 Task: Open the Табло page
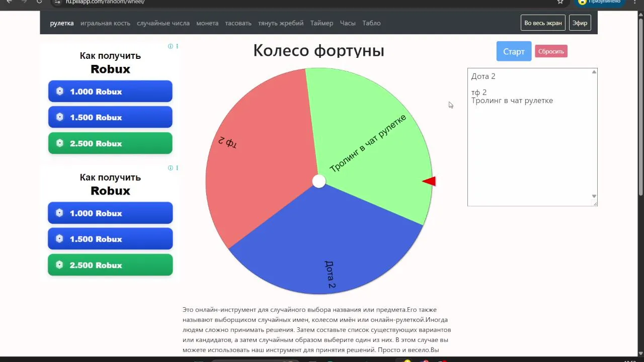(x=371, y=23)
